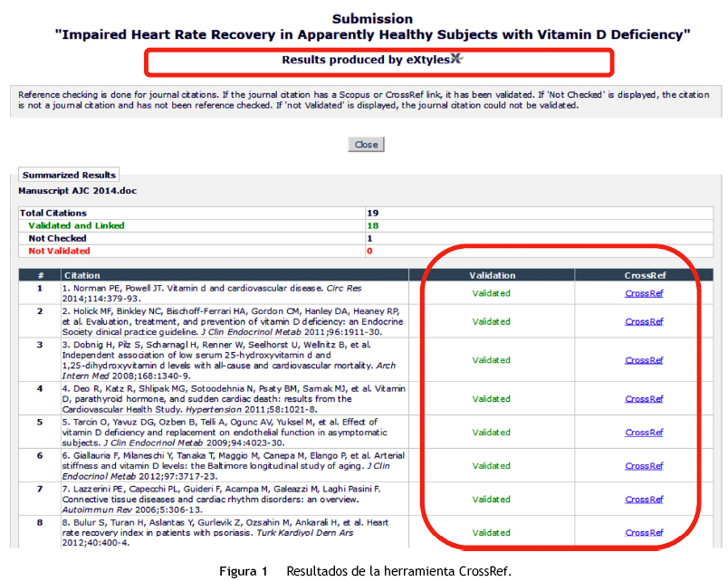Click the Close button
Viewport: 728px width, 581px height.
(366, 145)
